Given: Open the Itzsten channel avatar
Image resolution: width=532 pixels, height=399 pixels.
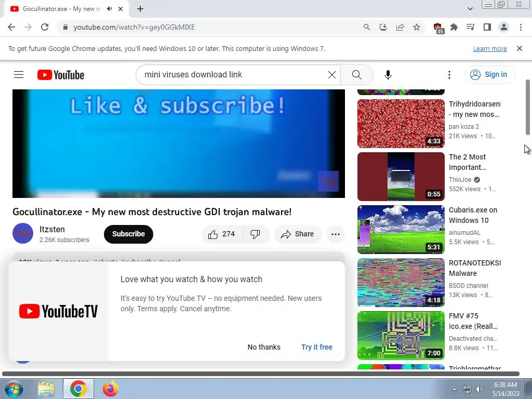Looking at the screenshot, I should [23, 233].
